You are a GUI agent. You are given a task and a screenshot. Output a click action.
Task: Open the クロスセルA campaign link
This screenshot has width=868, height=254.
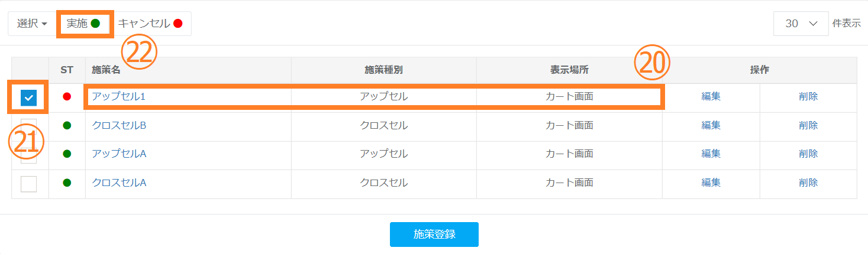119,183
